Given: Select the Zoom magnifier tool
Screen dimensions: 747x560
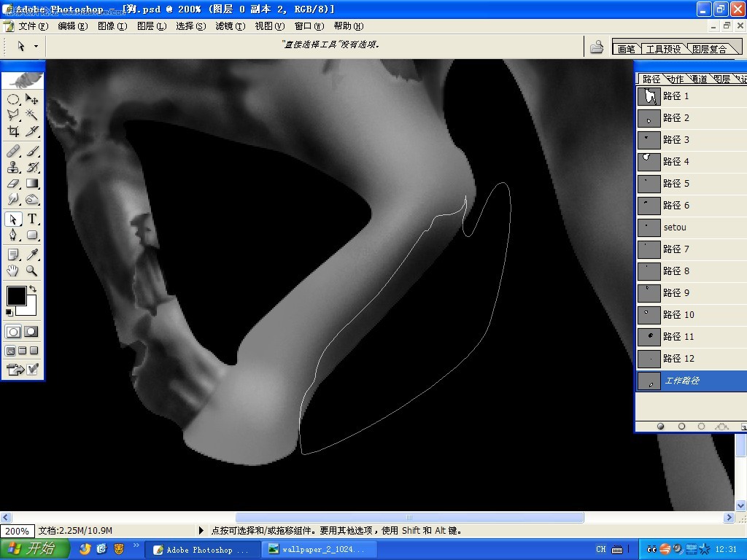Looking at the screenshot, I should [31, 271].
